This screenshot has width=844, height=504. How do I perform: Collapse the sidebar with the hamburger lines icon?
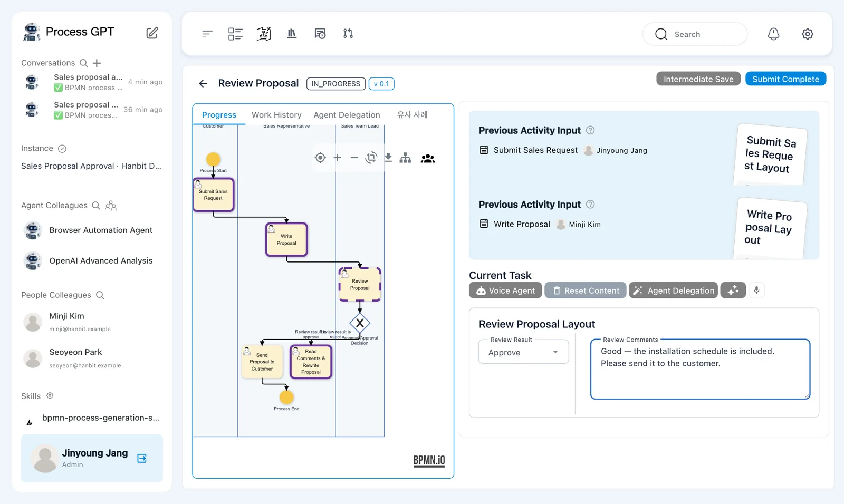point(207,34)
